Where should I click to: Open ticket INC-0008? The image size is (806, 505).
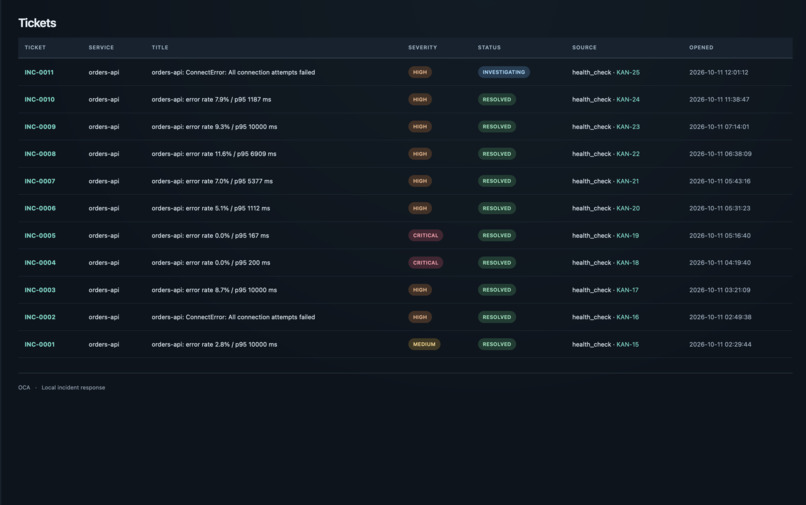(x=40, y=154)
